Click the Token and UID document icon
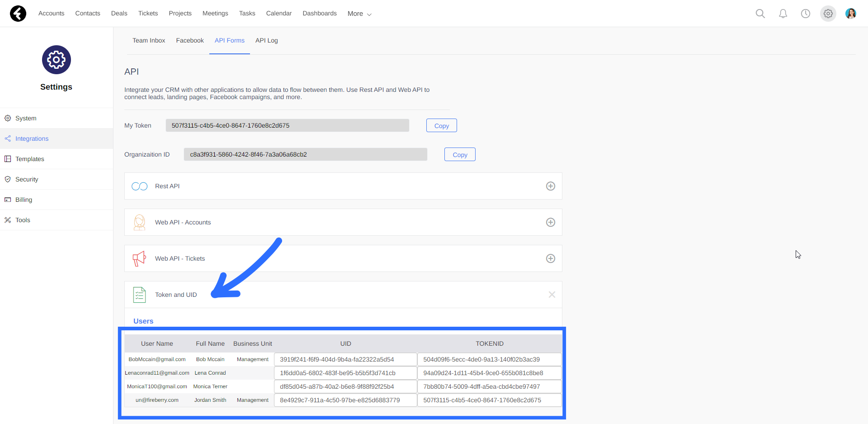This screenshot has height=424, width=868. pos(139,295)
